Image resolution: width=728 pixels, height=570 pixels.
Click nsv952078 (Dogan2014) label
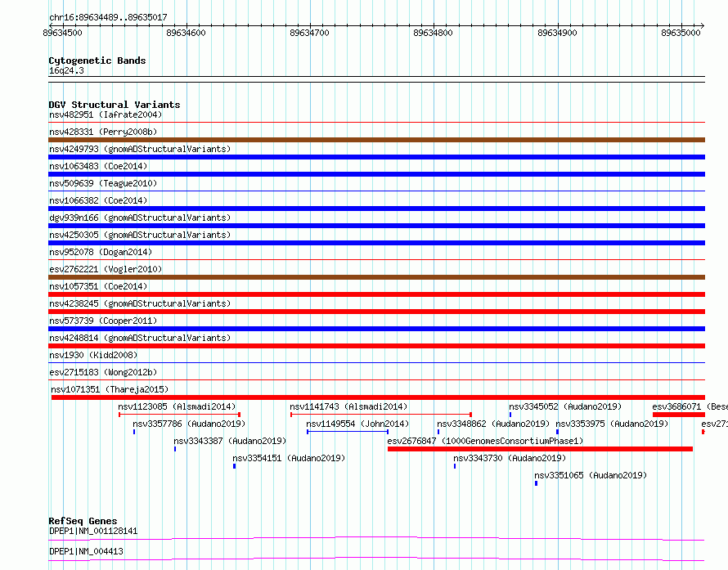[101, 252]
